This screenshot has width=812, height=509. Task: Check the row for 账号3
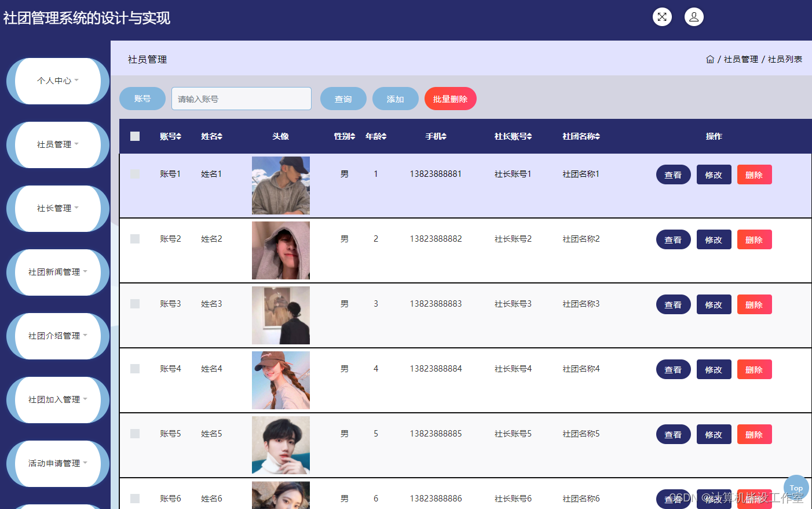coord(135,304)
